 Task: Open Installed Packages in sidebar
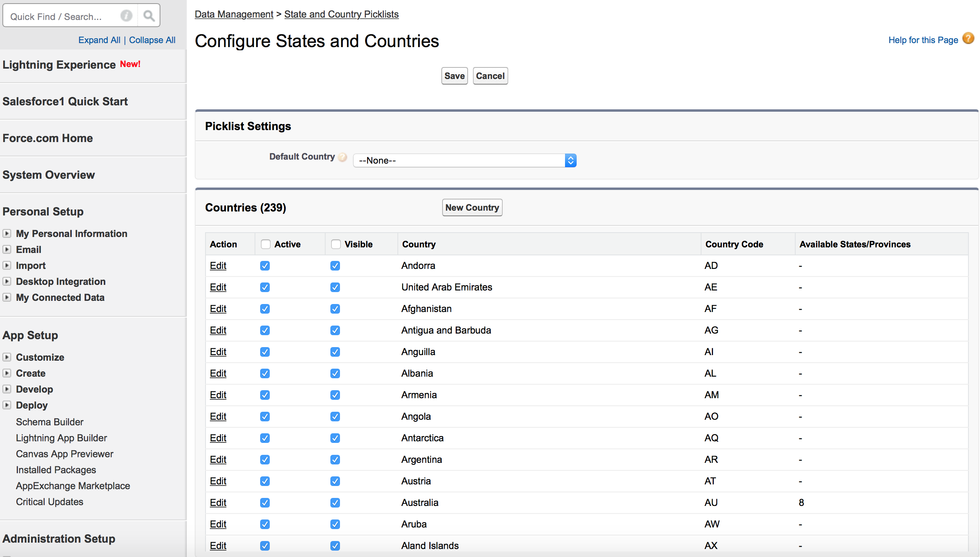point(56,470)
